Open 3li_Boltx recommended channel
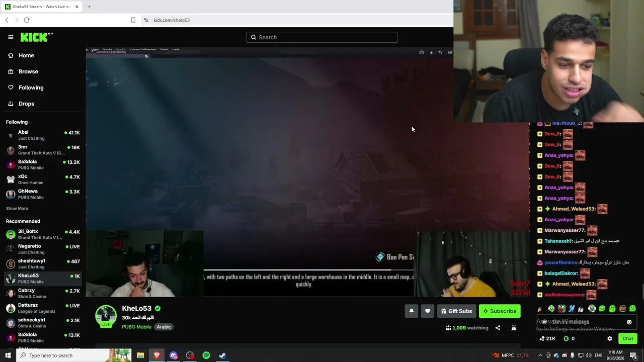The height and width of the screenshot is (362, 644). pos(43,234)
